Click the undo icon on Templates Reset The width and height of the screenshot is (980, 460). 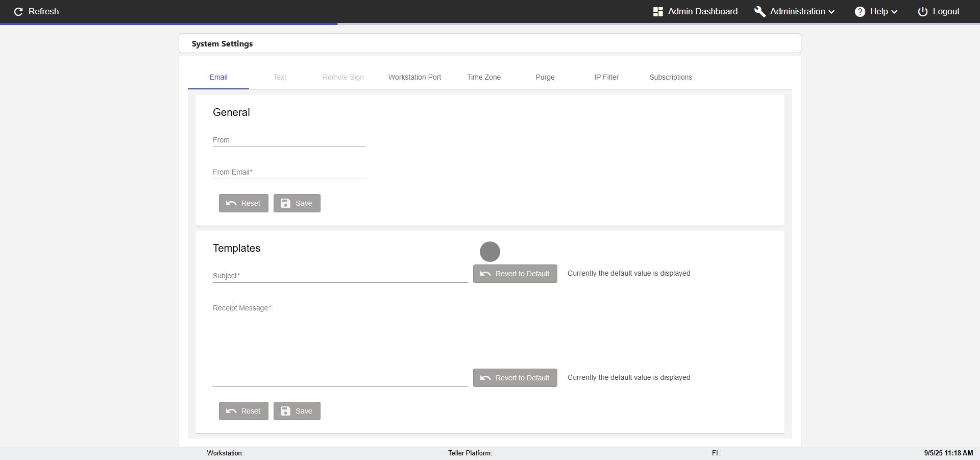click(x=231, y=411)
